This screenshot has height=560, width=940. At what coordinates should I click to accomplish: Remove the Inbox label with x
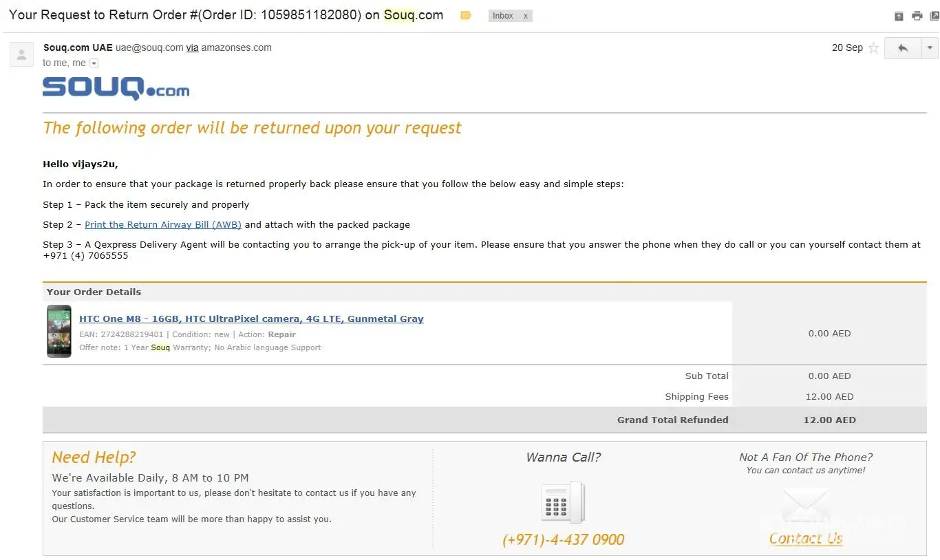(x=526, y=16)
